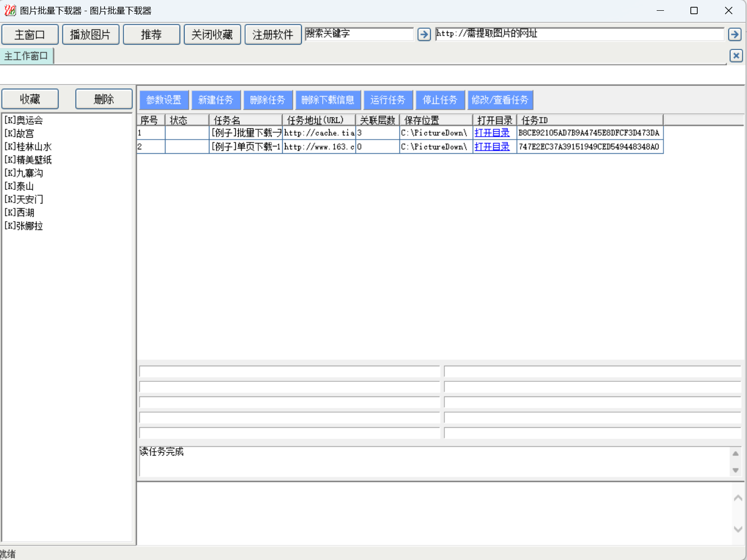The height and width of the screenshot is (560, 747).
Task: Click 新建任务 to create a task
Action: coord(216,100)
